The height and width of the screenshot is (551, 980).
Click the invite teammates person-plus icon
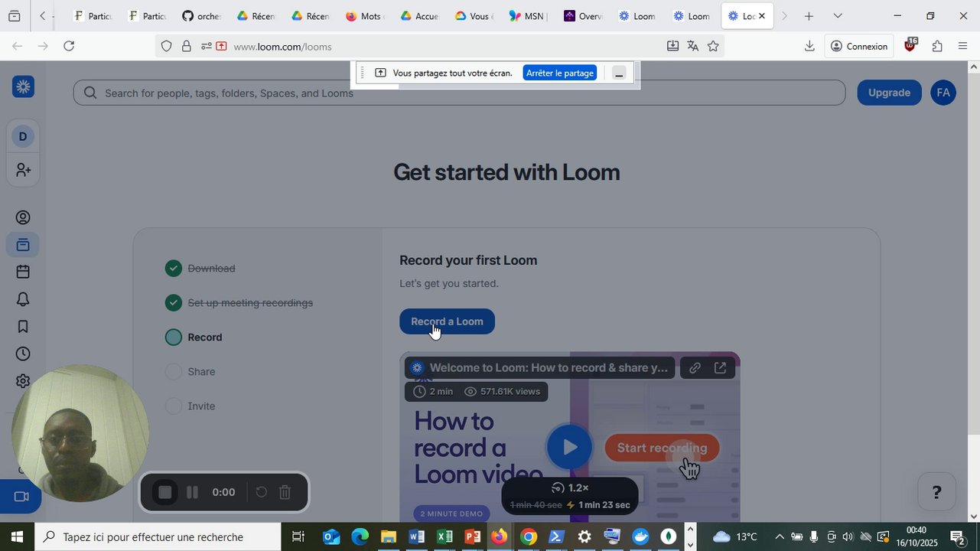(x=23, y=170)
